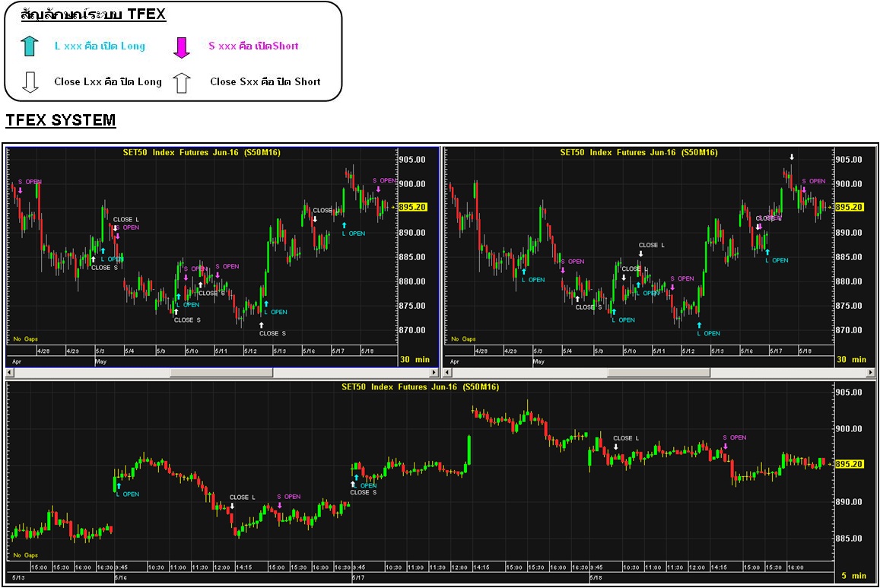Click the 5/17 date label in 5 min chart
880x588 pixels.
358,577
